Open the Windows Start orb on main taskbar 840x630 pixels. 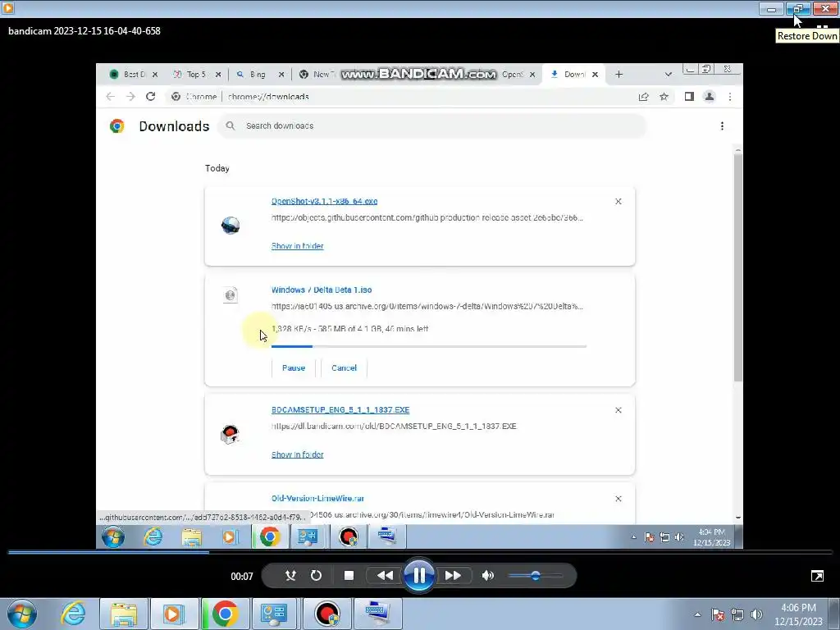coord(22,614)
